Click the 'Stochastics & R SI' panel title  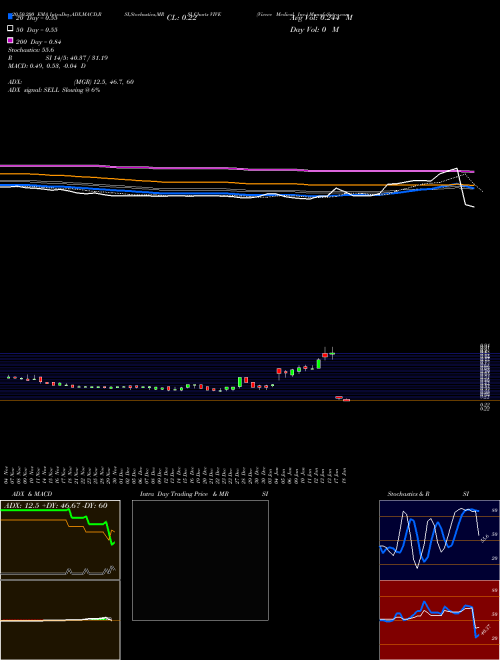[428, 494]
